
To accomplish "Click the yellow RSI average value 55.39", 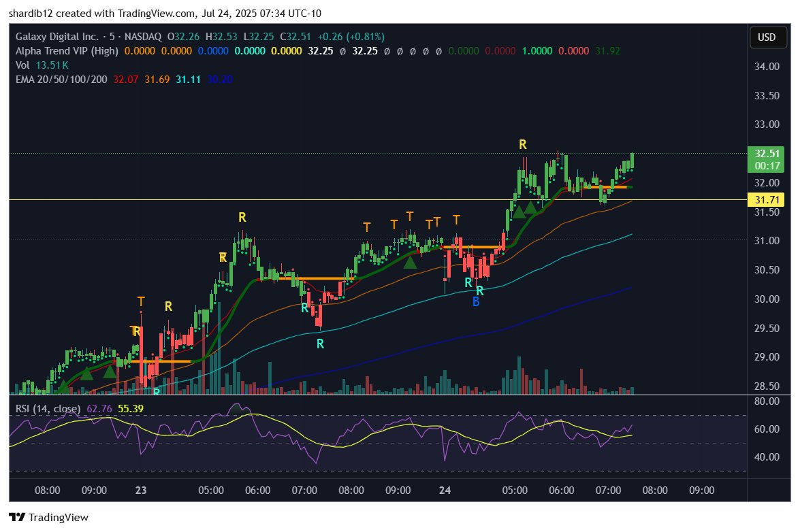I will (x=131, y=409).
